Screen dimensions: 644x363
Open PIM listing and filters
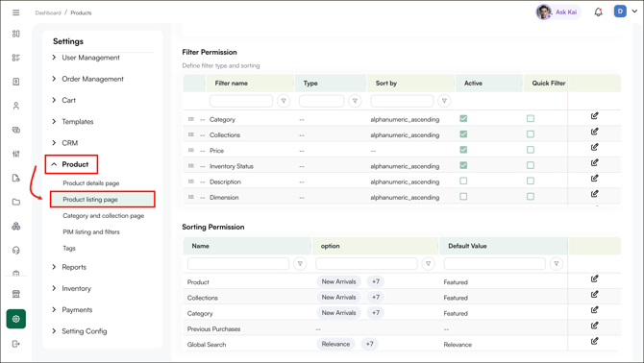click(x=91, y=232)
